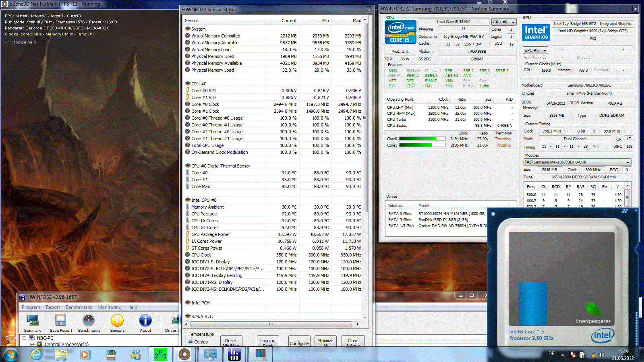Click the taskbar clock showing 15:19

(x=623, y=355)
